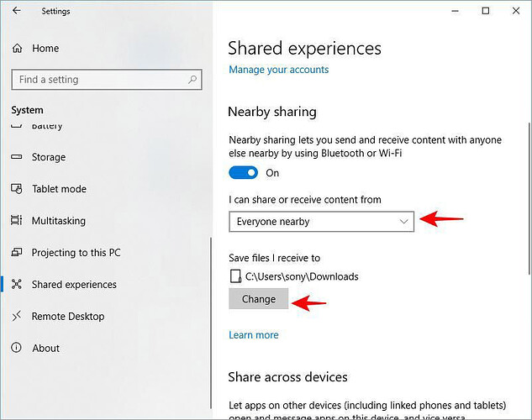Open Multitasking settings
This screenshot has width=532, height=420.
58,221
